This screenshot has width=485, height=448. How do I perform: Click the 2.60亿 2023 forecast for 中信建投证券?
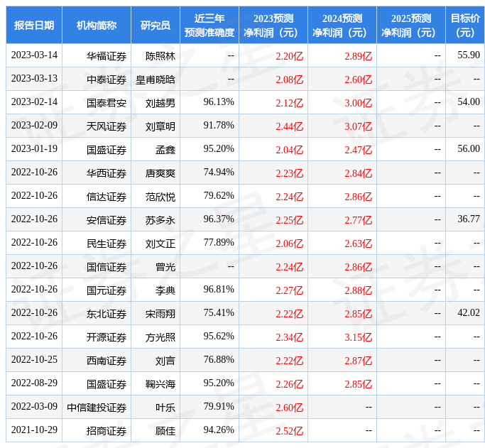tap(290, 408)
